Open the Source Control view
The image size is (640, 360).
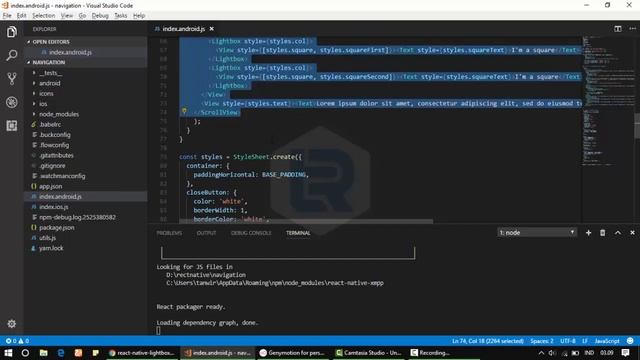[x=11, y=78]
